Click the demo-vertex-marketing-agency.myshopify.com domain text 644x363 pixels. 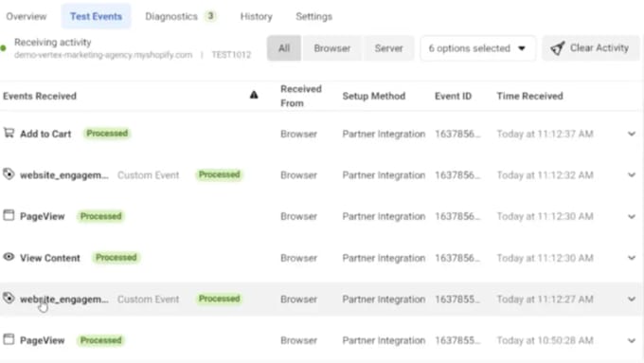[x=103, y=55]
